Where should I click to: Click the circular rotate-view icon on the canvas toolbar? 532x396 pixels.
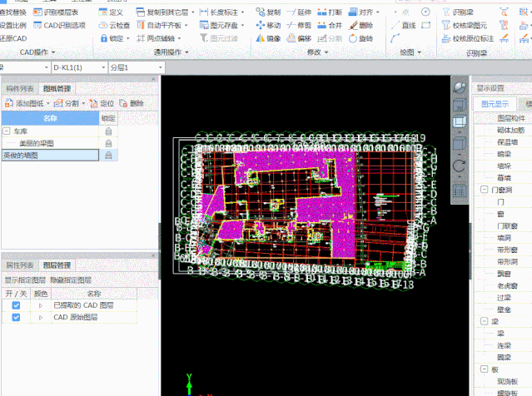[459, 166]
